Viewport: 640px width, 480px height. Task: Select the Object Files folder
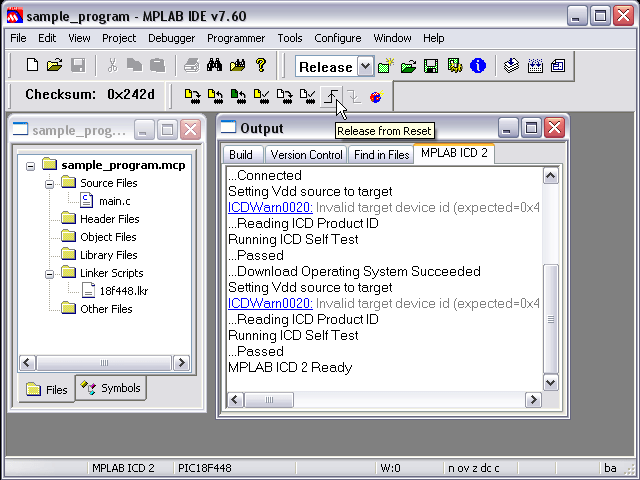(108, 237)
